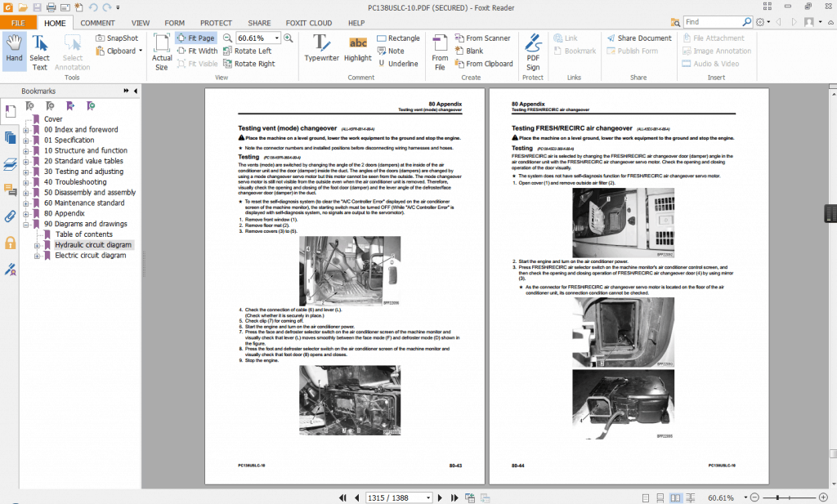Take a SnapShot of the page
Viewport: 837px width, 504px height.
[117, 38]
